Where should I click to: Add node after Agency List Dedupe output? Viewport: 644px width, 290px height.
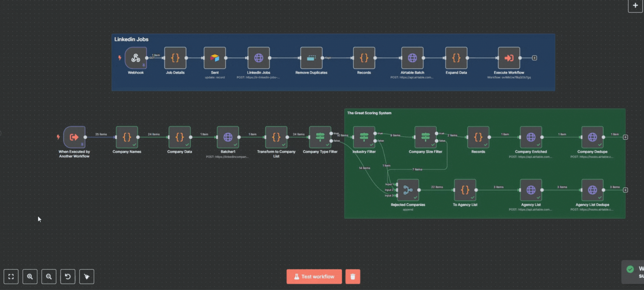click(x=626, y=190)
